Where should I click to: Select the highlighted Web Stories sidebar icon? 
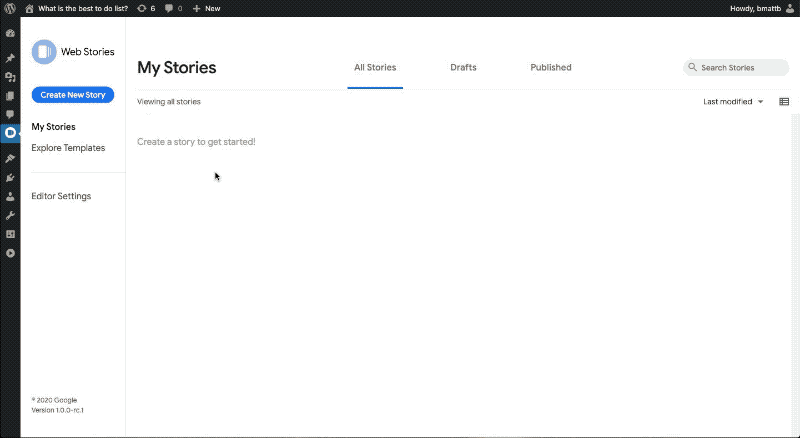[10, 133]
